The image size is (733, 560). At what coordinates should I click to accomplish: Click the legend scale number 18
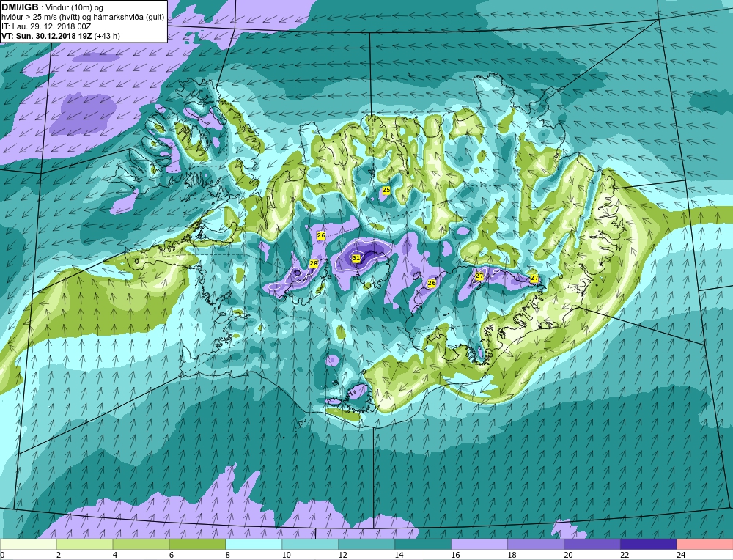(512, 555)
